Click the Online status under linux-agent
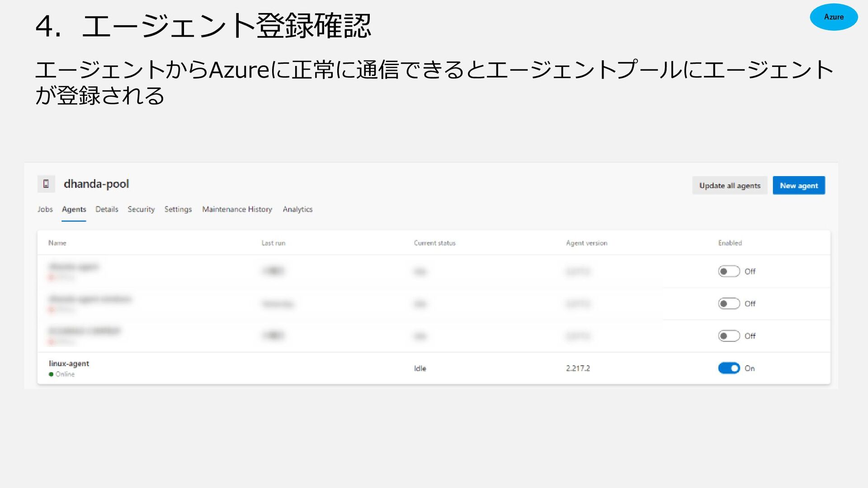Viewport: 868px width, 488px height. tap(62, 374)
